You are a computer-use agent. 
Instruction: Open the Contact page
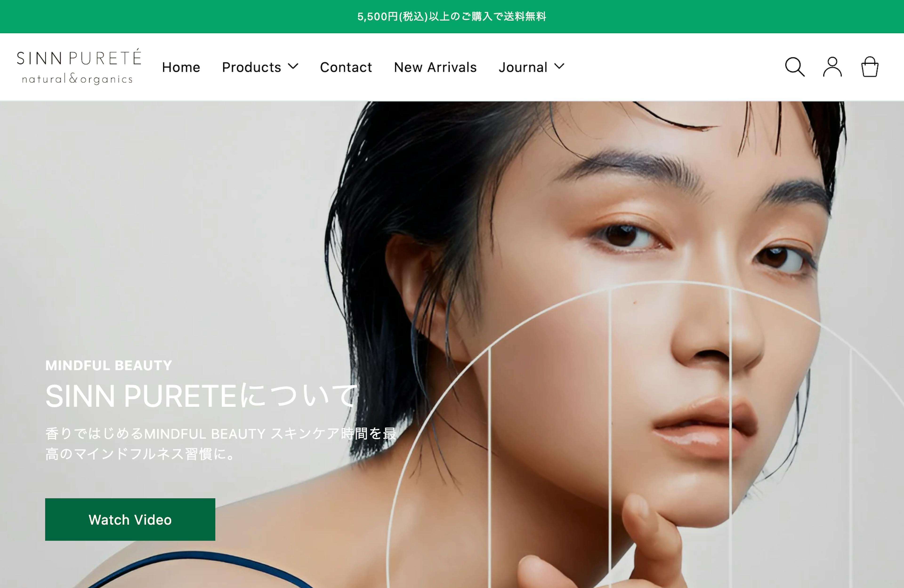346,67
